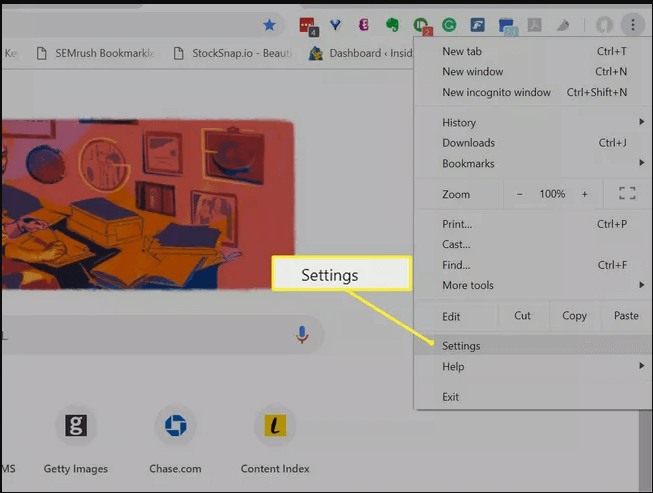
Task: Choose Find... from the menu
Action: pyautogui.click(x=534, y=265)
